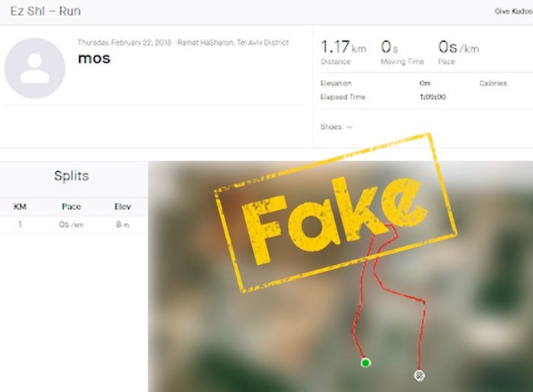Click the activity title mos
Viewport: 533px width, 392px height.
pos(94,58)
